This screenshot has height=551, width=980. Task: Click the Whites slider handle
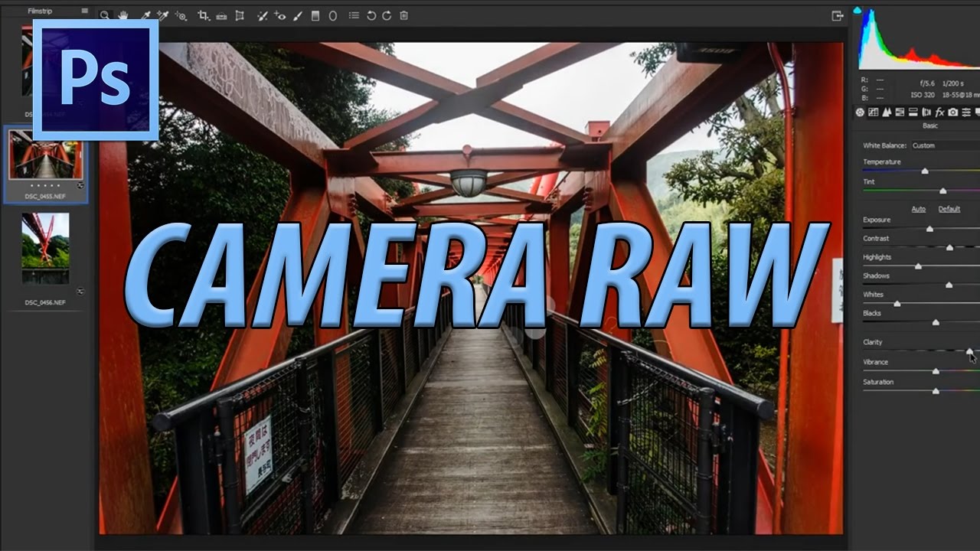897,304
